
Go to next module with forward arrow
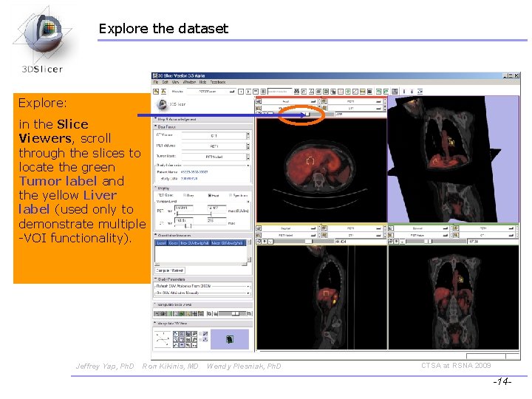click(248, 92)
